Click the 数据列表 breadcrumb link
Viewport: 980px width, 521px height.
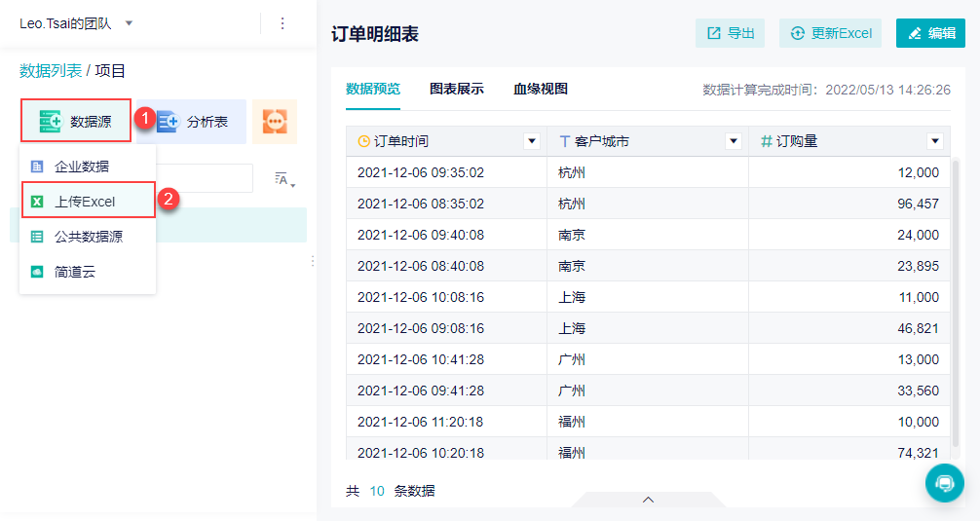click(51, 71)
